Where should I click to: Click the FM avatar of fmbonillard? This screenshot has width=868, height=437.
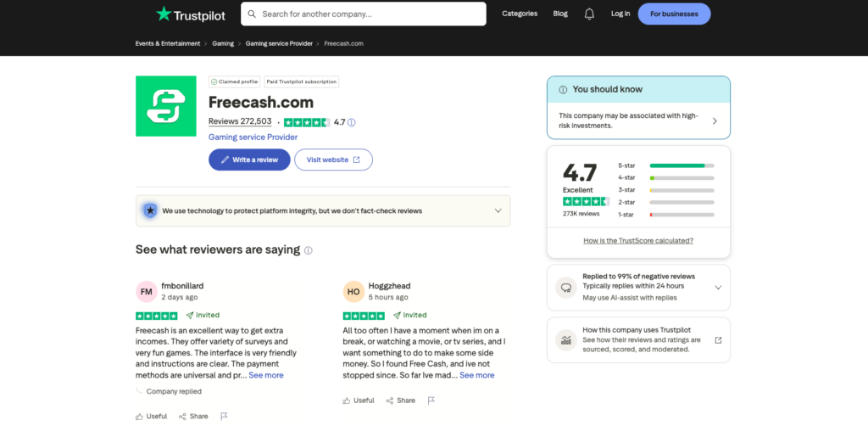pos(146,291)
